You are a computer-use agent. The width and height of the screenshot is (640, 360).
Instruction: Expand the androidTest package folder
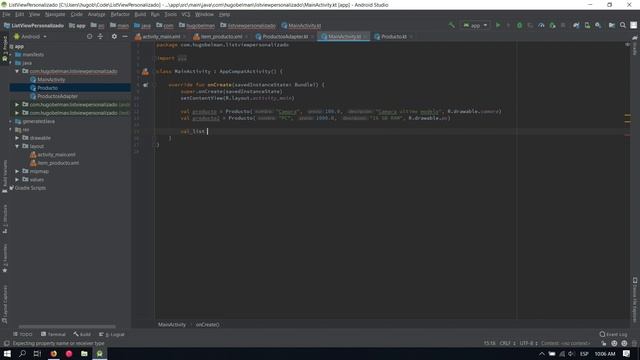click(x=17, y=104)
